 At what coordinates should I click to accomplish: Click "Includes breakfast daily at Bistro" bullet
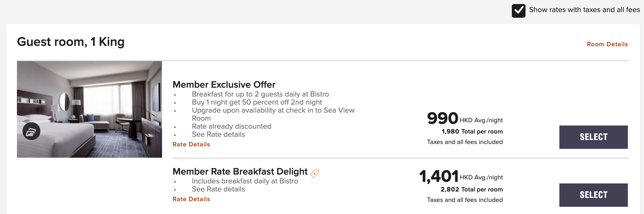coord(245,181)
